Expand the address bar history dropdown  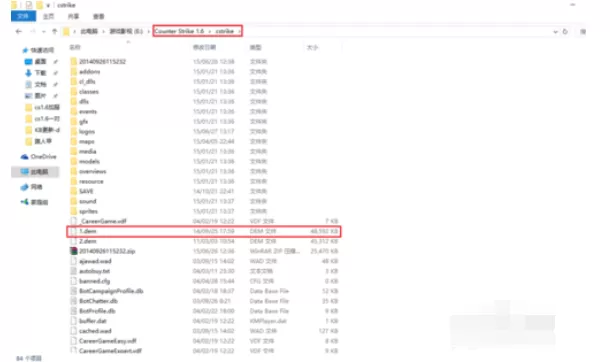coord(555,31)
